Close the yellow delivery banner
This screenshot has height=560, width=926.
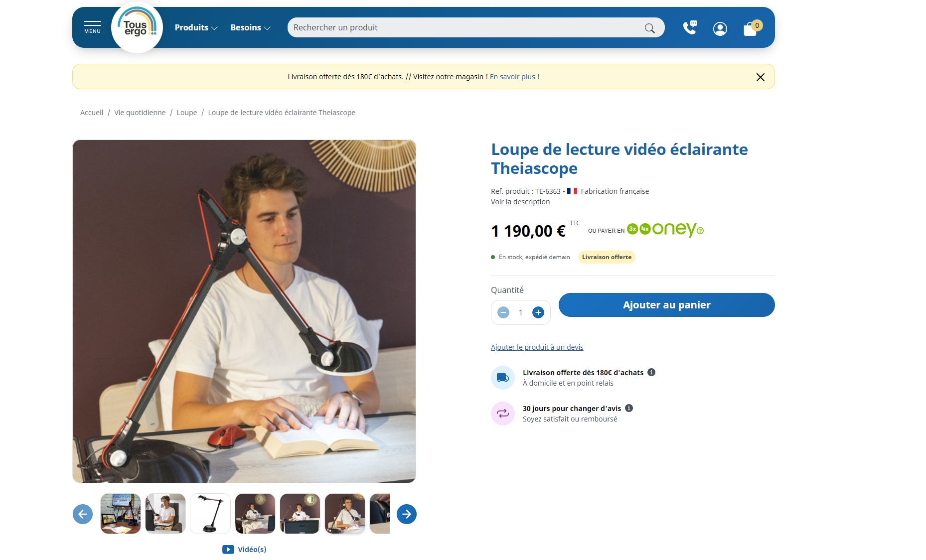click(x=760, y=77)
